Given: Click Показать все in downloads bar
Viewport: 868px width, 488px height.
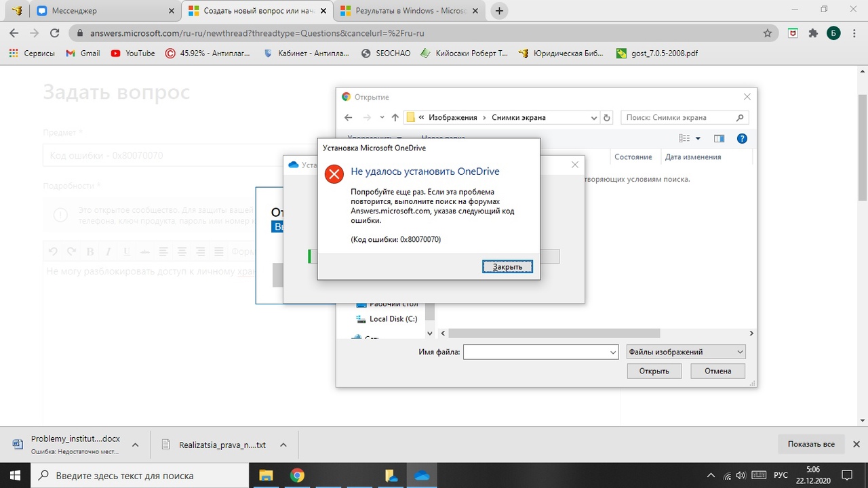Looking at the screenshot, I should pos(811,445).
